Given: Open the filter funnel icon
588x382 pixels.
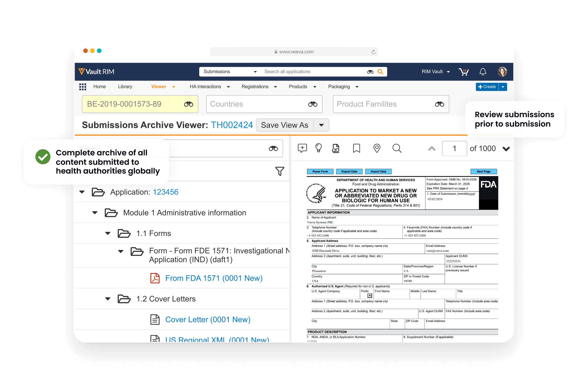Looking at the screenshot, I should 280,171.
